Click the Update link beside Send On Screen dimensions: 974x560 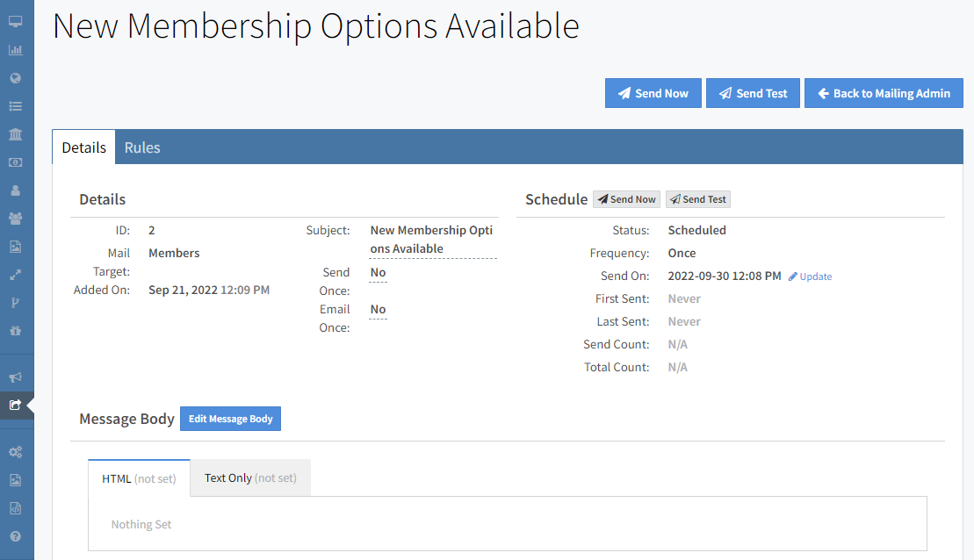810,276
